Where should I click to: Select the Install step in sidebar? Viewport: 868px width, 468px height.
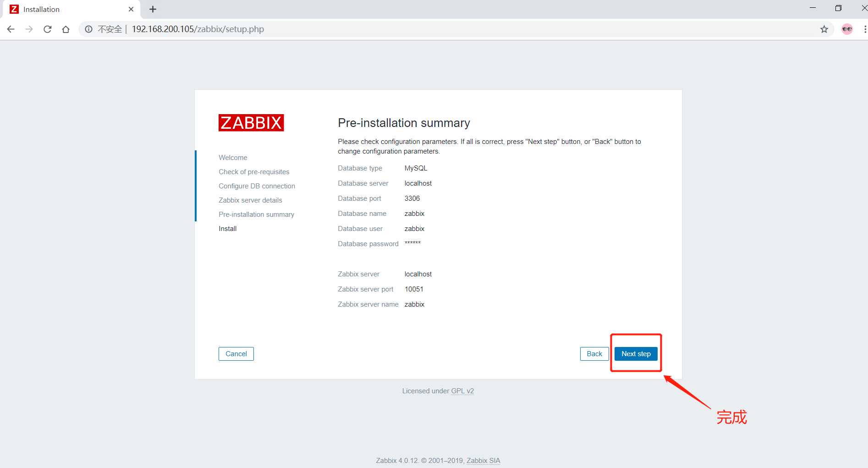pos(228,229)
